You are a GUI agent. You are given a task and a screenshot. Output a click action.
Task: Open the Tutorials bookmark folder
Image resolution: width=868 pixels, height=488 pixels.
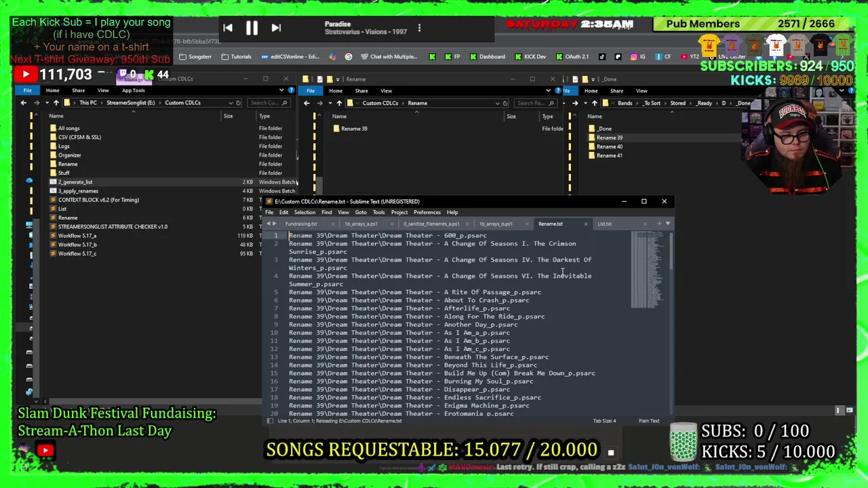236,56
